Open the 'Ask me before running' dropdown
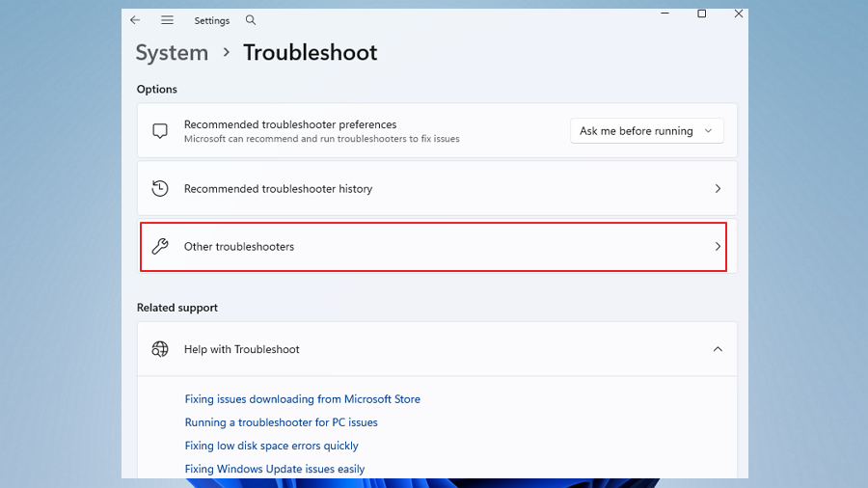 pyautogui.click(x=646, y=131)
